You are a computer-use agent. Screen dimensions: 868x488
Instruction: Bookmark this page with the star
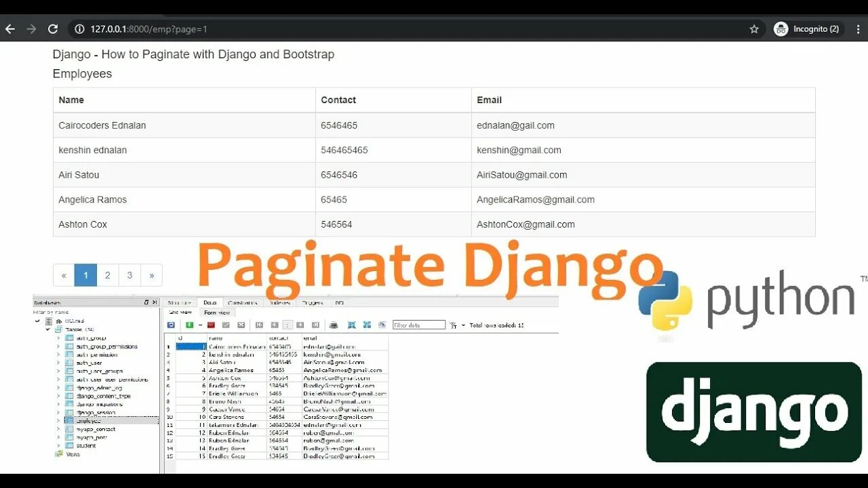(754, 29)
